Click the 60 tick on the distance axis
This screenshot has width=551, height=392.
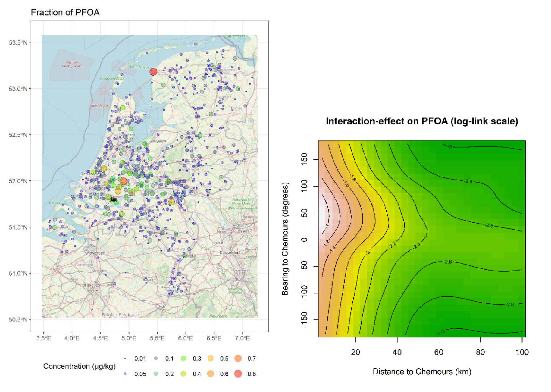tap(439, 352)
